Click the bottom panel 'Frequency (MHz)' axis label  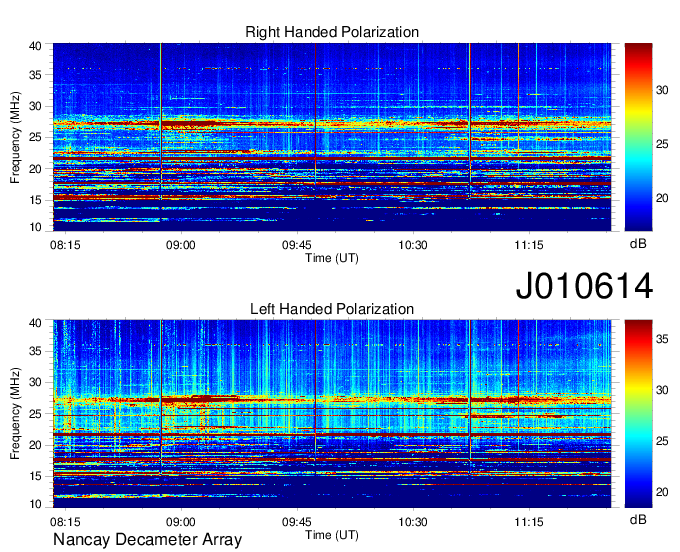point(15,414)
